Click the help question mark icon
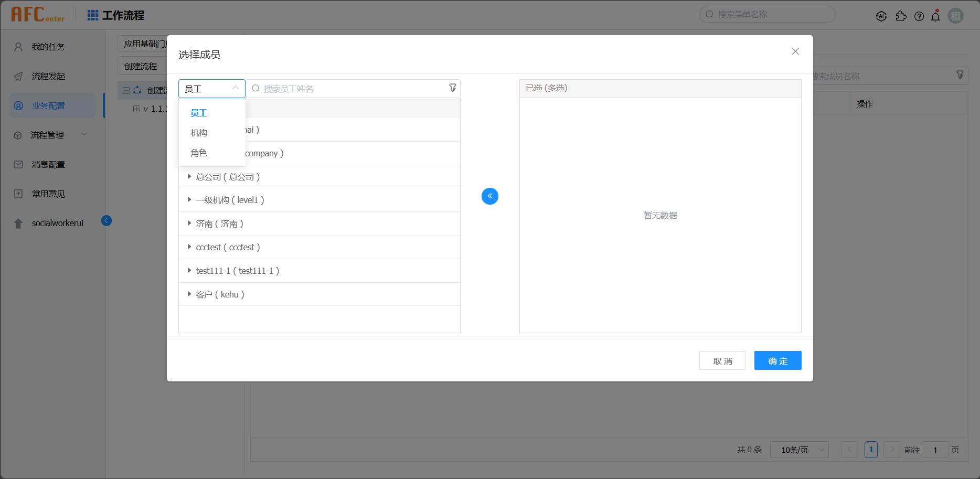Image resolution: width=980 pixels, height=479 pixels. tap(919, 16)
